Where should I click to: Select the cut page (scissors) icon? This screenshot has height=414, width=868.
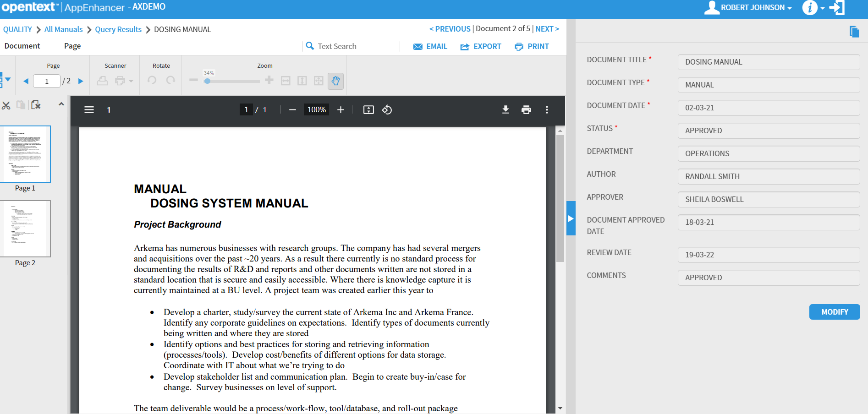pos(6,105)
